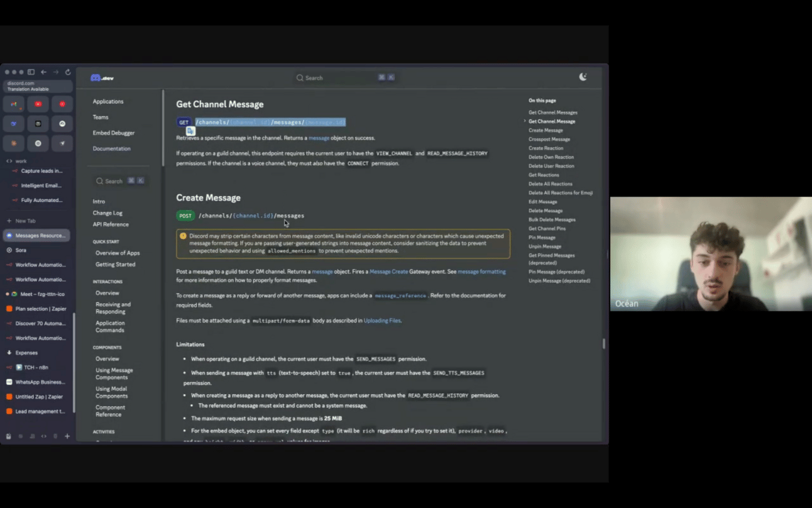This screenshot has width=812, height=508.
Task: Open Teams in the docs navigation
Action: pos(101,117)
